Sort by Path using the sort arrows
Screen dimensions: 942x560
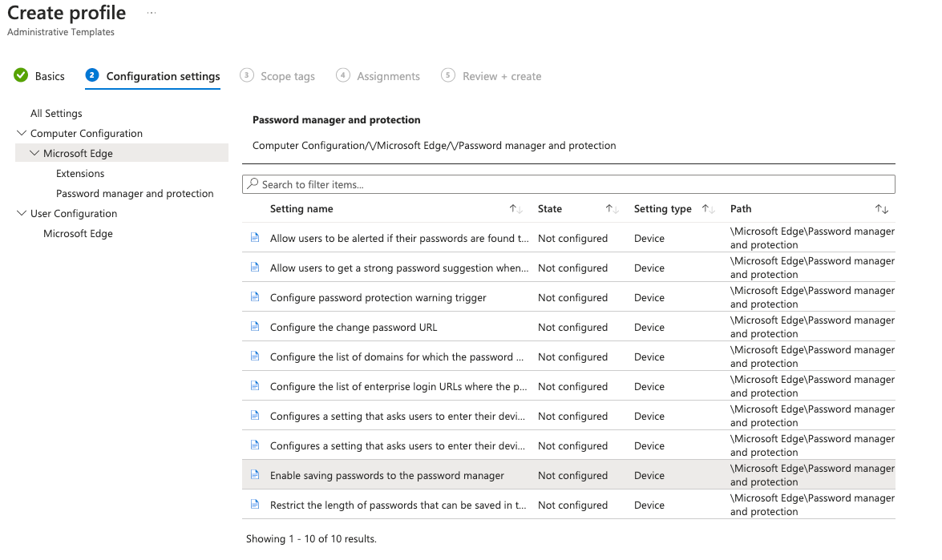(x=881, y=209)
